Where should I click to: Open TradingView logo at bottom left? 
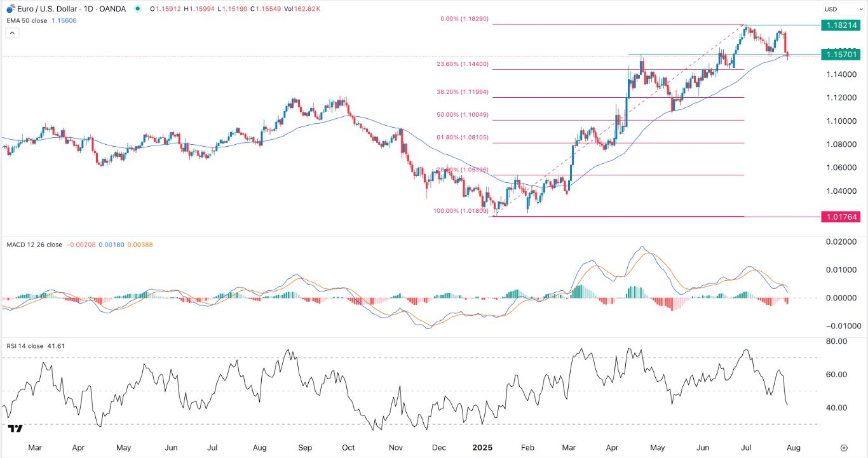(16, 429)
